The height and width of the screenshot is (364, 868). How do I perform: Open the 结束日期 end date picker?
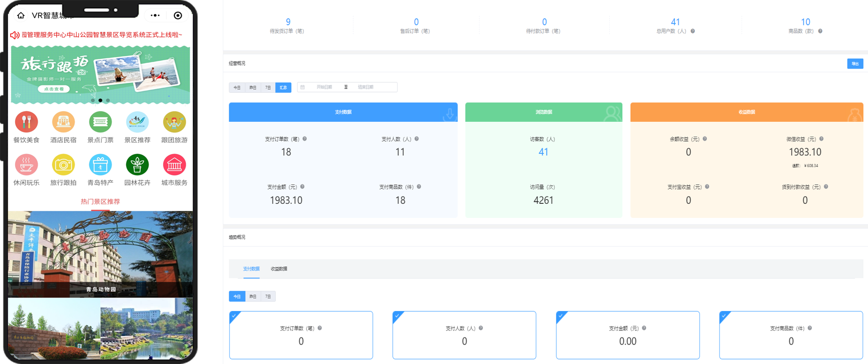[366, 87]
